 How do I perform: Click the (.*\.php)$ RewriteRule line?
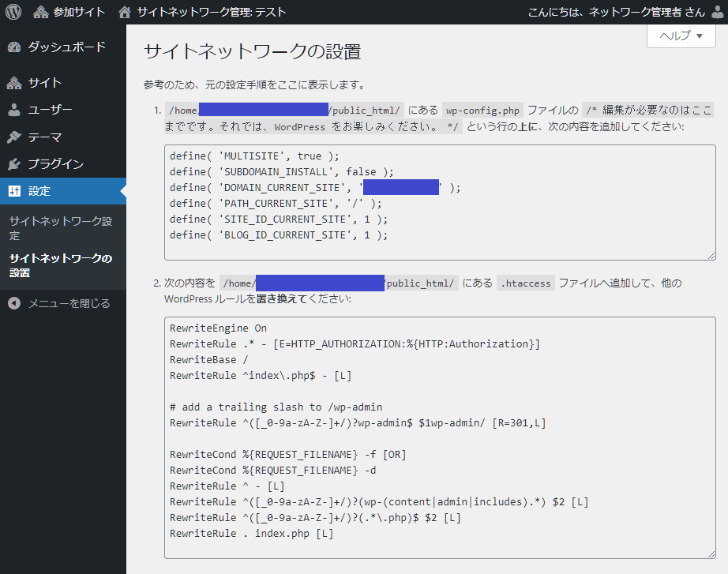coord(315,518)
